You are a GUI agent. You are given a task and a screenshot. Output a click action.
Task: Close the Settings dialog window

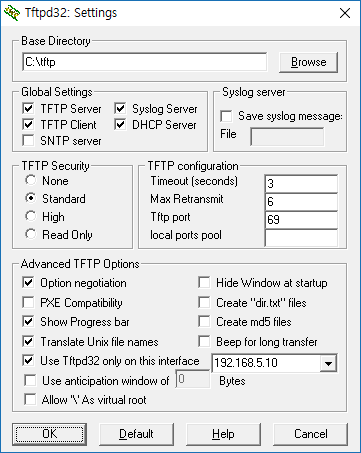coord(345,13)
